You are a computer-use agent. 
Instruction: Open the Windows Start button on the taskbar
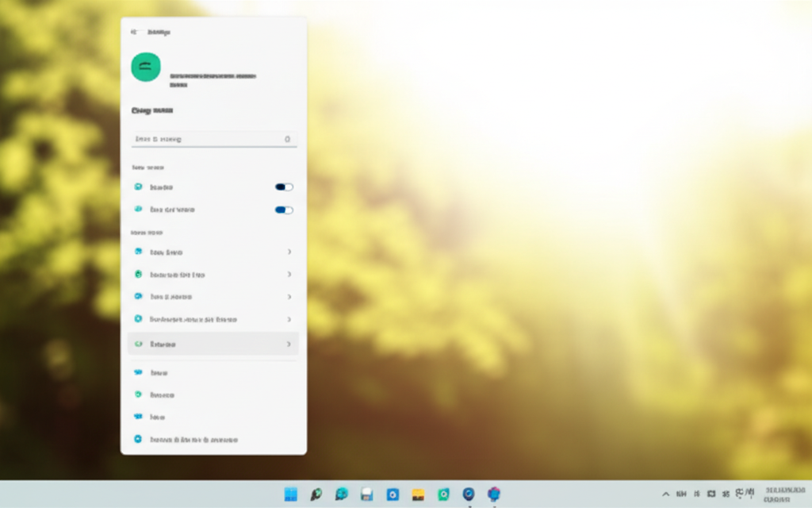(x=291, y=495)
